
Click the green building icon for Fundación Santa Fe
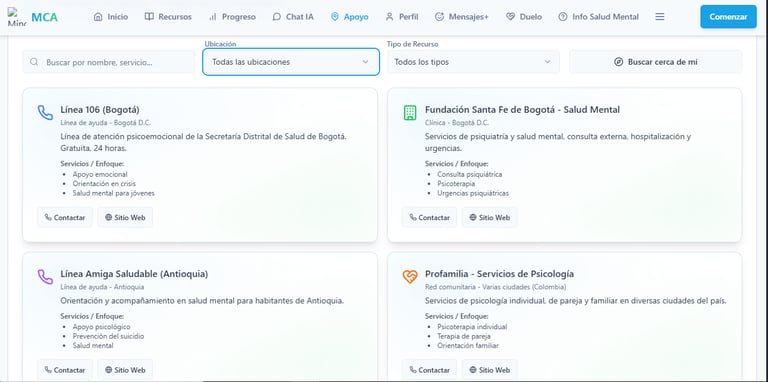409,113
